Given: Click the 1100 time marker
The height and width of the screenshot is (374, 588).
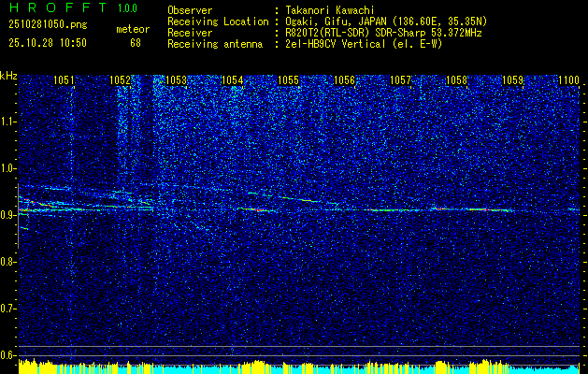Looking at the screenshot, I should 568,79.
